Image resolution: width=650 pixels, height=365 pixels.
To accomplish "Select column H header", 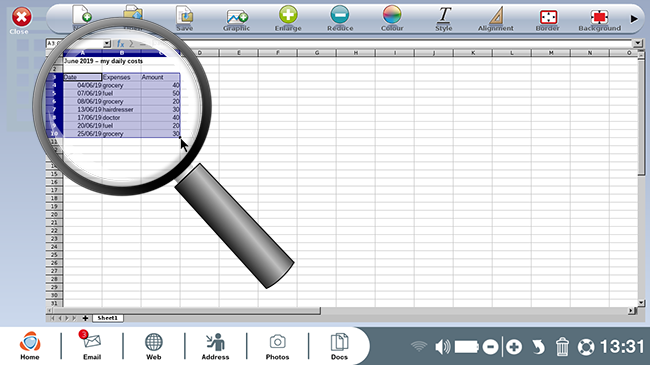I will pyautogui.click(x=356, y=53).
